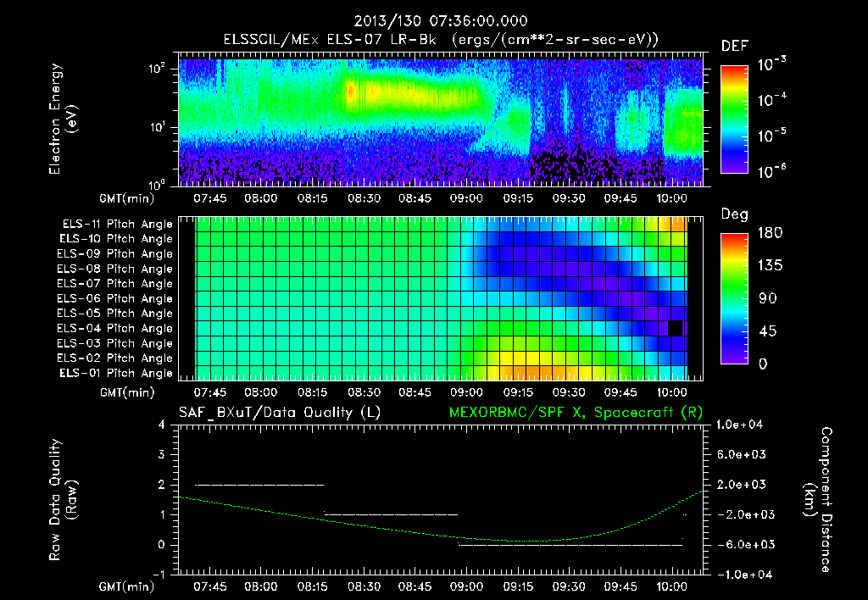This screenshot has width=868, height=600.
Task: Click the 10^-5 DEF scale label
Action: (771, 136)
